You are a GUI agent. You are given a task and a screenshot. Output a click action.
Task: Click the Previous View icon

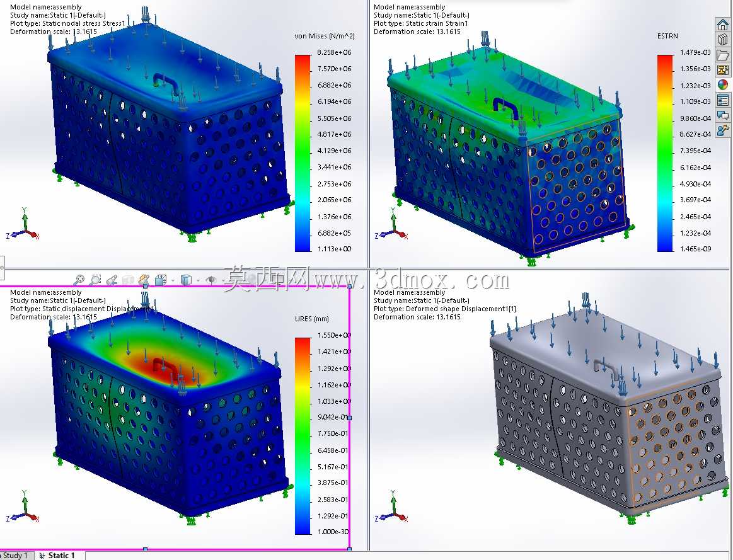112,280
